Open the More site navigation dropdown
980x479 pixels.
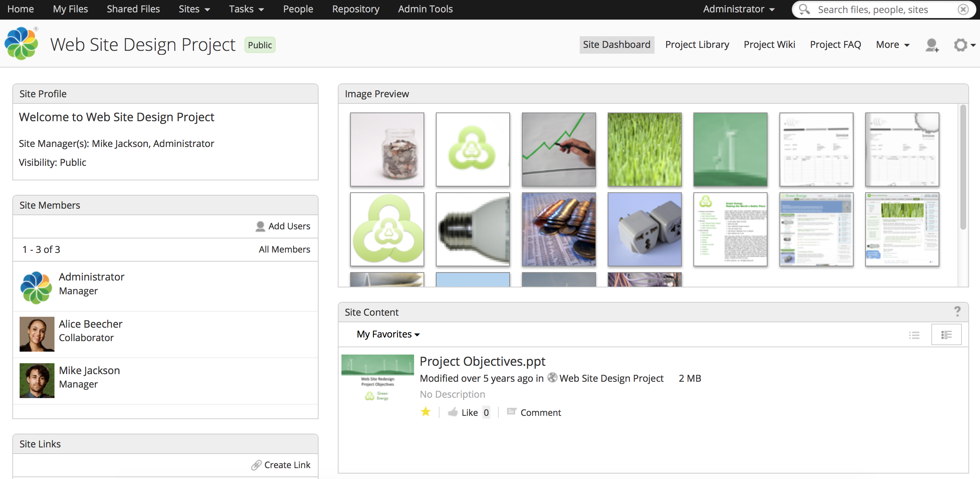(892, 45)
